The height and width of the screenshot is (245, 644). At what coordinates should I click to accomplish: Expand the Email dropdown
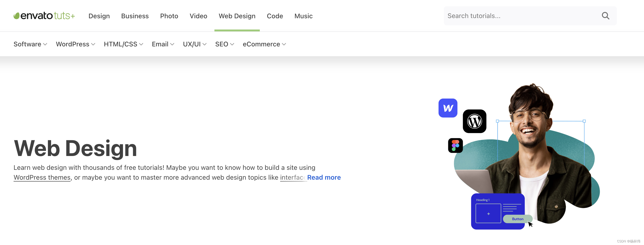coord(163,44)
